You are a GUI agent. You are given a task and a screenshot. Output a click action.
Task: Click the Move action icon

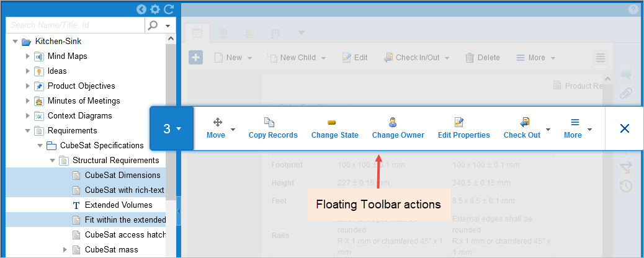217,122
